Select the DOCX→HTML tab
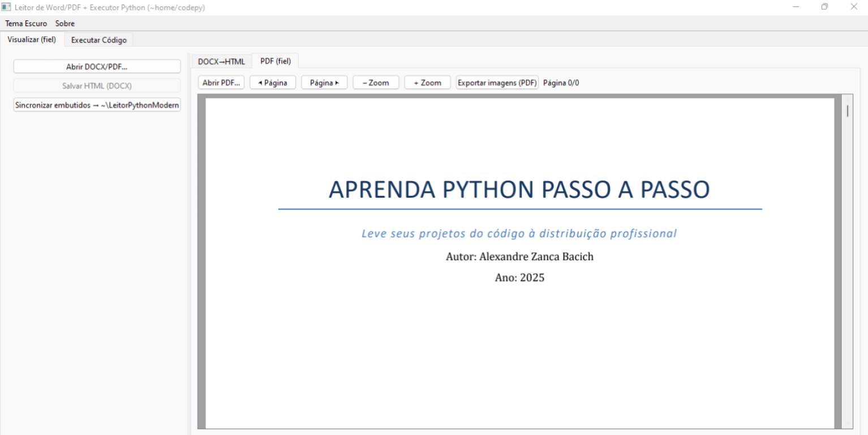Screen dimensions: 868x435 click(x=222, y=62)
